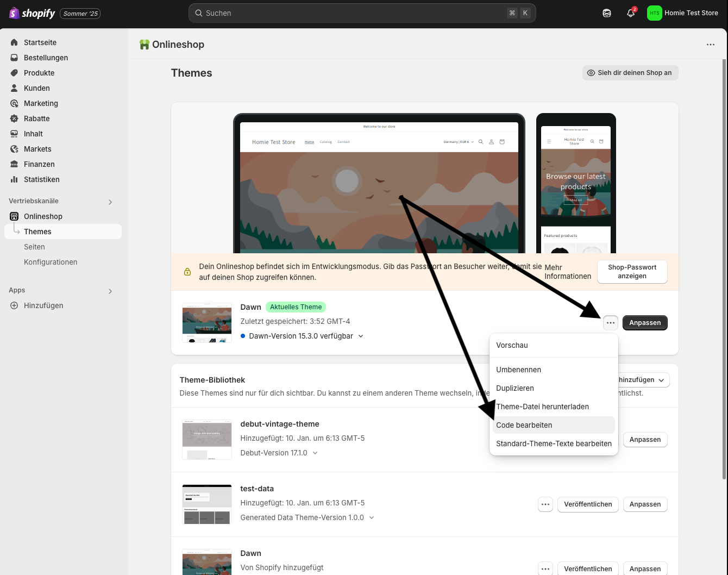Image resolution: width=728 pixels, height=575 pixels.
Task: Select the Produkte sidebar icon
Action: tap(13, 73)
